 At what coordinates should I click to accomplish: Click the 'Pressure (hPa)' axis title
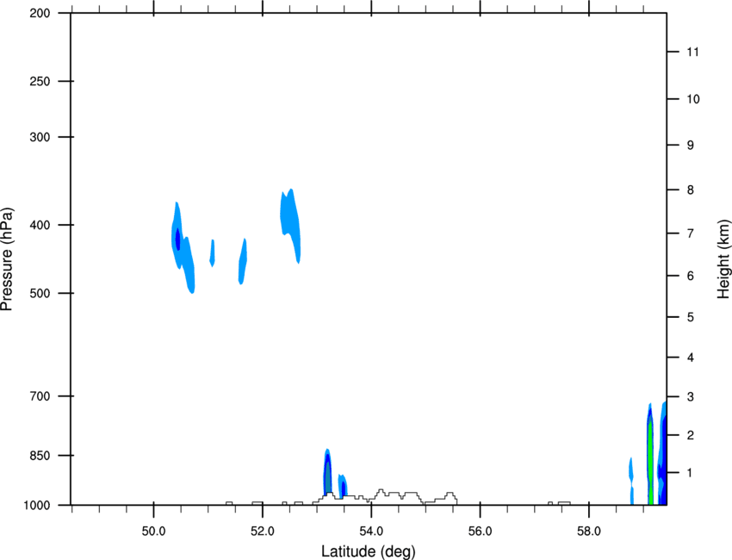click(7, 259)
